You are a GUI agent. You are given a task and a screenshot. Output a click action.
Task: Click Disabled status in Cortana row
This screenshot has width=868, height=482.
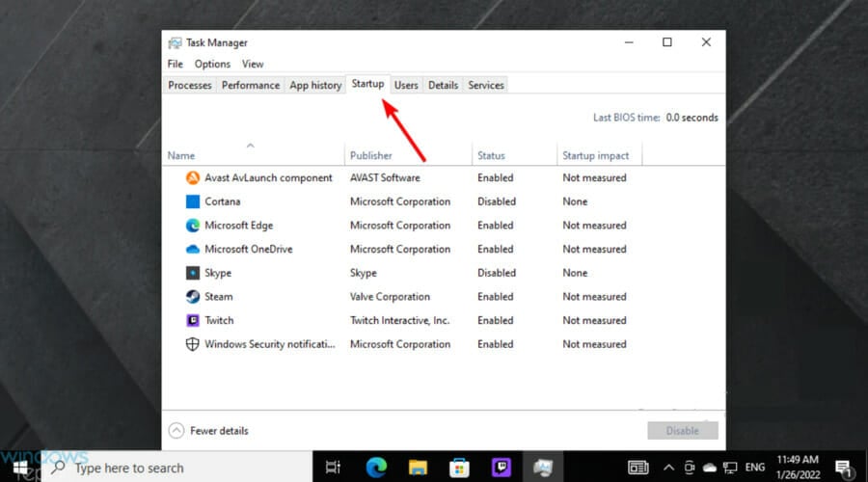(x=497, y=201)
